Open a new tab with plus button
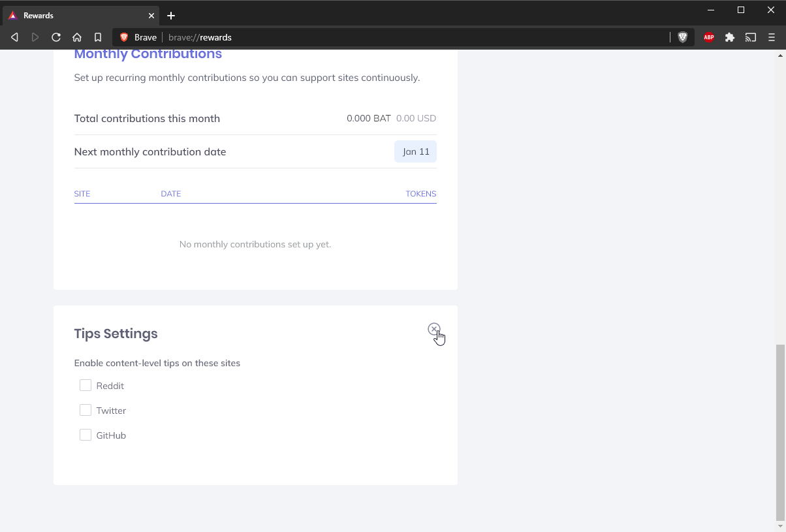This screenshot has width=786, height=532. click(x=171, y=16)
